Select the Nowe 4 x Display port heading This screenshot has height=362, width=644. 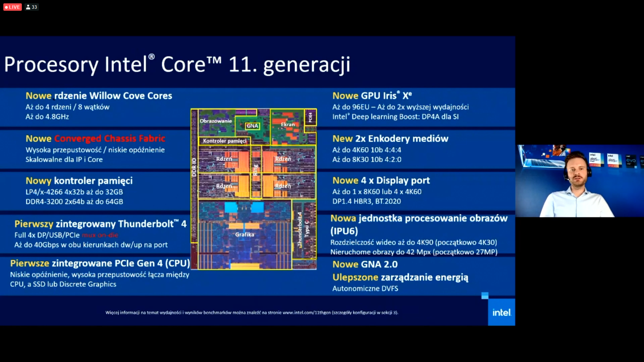pos(381,180)
